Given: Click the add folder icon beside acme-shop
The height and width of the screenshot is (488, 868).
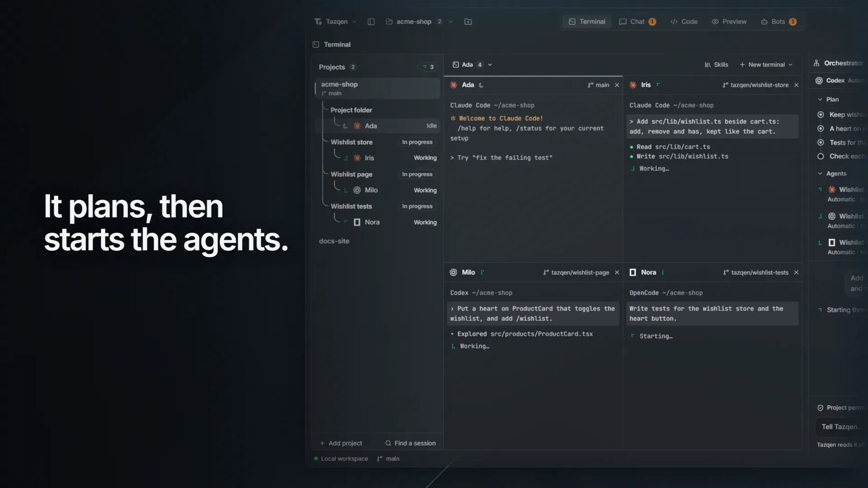Looking at the screenshot, I should point(468,22).
